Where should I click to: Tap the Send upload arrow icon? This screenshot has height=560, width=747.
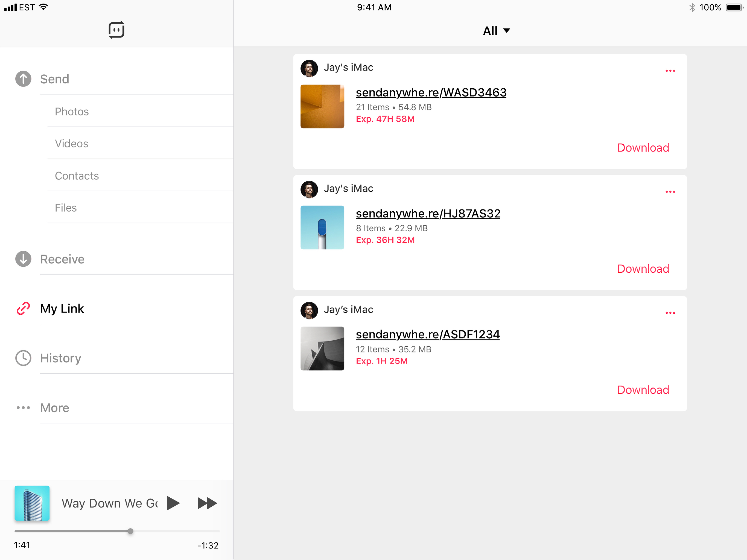(x=23, y=79)
